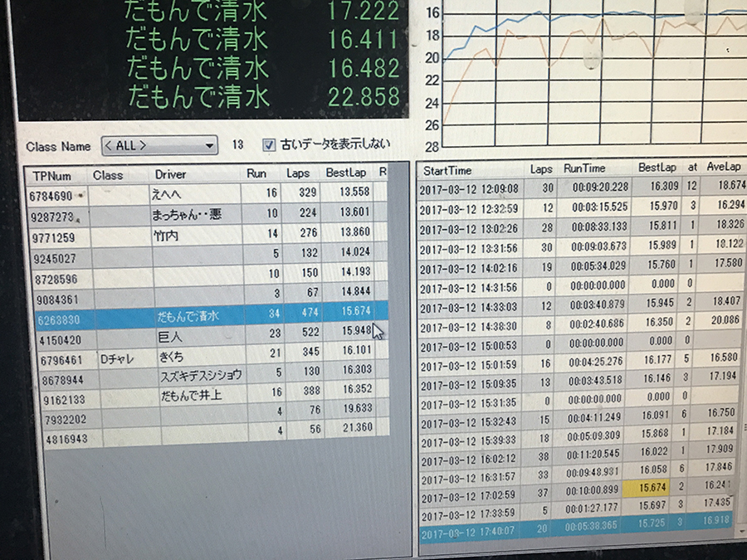
Task: Sort driver list by Run column header
Action: [x=256, y=173]
